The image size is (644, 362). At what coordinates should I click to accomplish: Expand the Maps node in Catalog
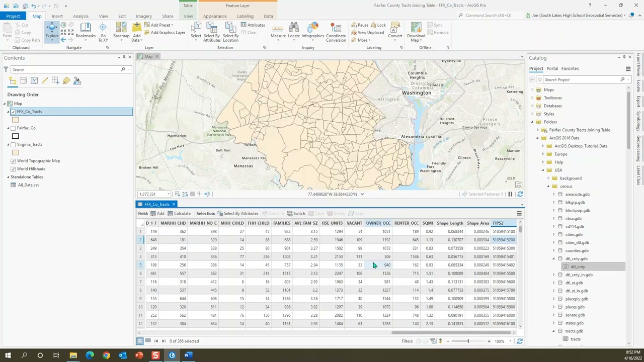click(x=532, y=90)
